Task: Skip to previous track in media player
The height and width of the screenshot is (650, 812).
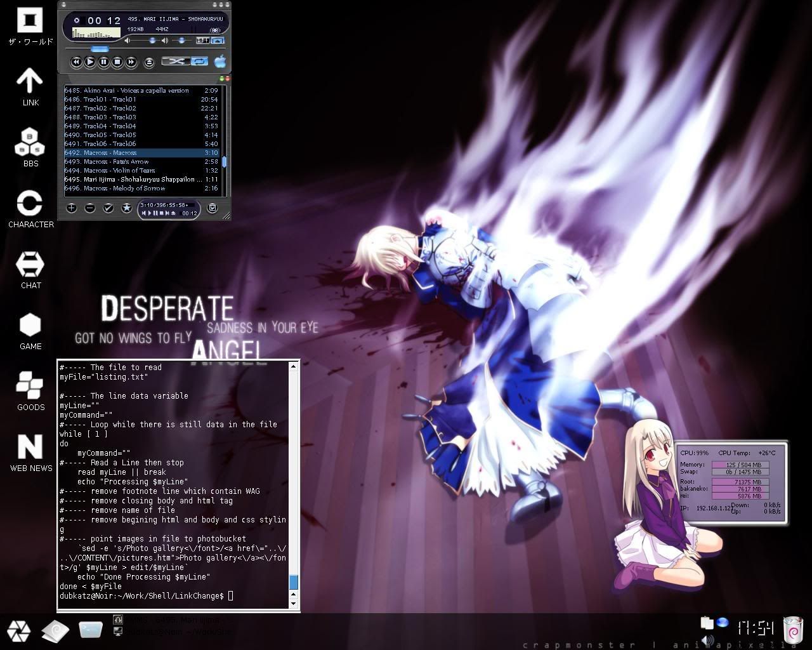Action: 75,62
